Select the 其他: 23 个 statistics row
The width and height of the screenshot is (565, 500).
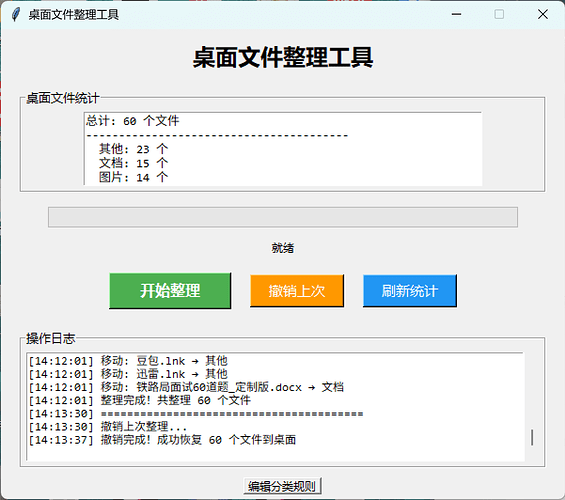(x=134, y=149)
